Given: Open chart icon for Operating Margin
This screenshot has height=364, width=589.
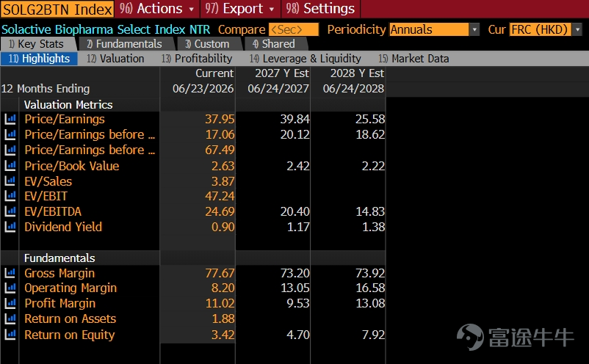Looking at the screenshot, I should [x=10, y=288].
